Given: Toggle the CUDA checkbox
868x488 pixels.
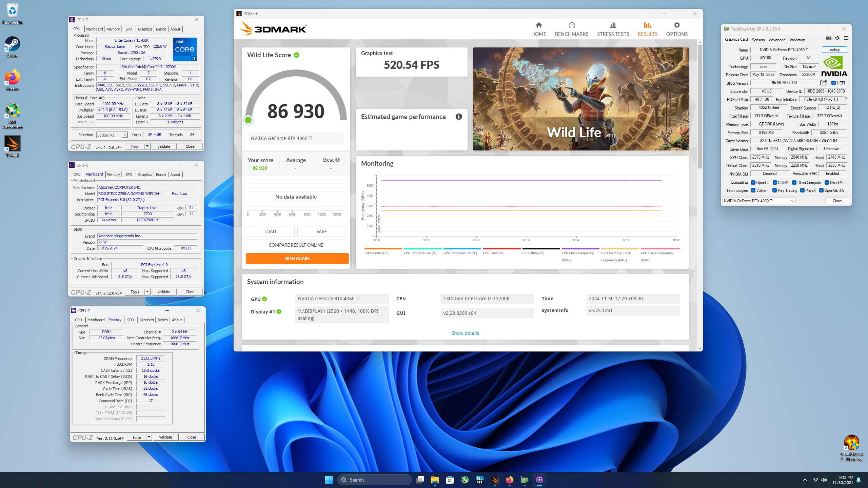Looking at the screenshot, I should point(775,183).
